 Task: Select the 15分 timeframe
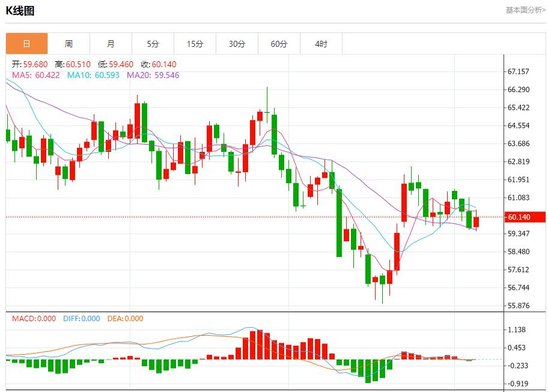click(x=195, y=43)
